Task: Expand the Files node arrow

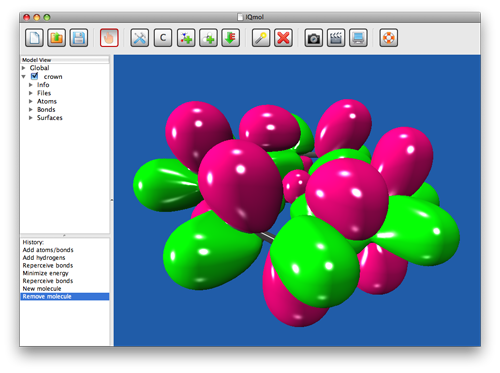Action: 31,93
